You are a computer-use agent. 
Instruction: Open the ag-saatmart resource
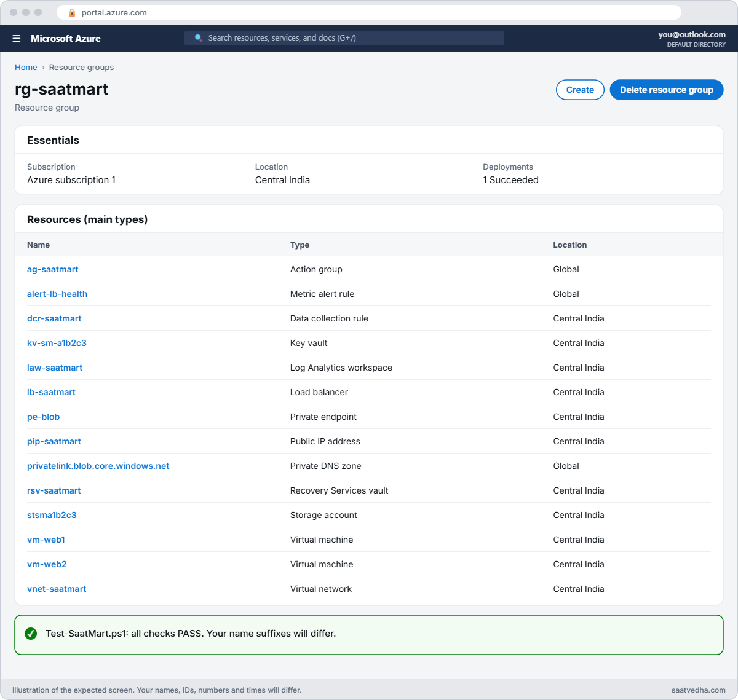(53, 269)
